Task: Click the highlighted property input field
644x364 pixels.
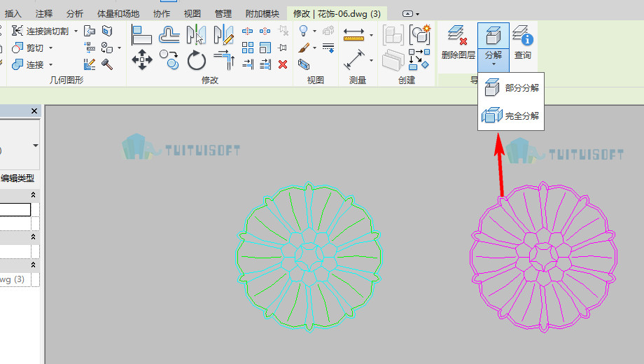Action: point(15,209)
